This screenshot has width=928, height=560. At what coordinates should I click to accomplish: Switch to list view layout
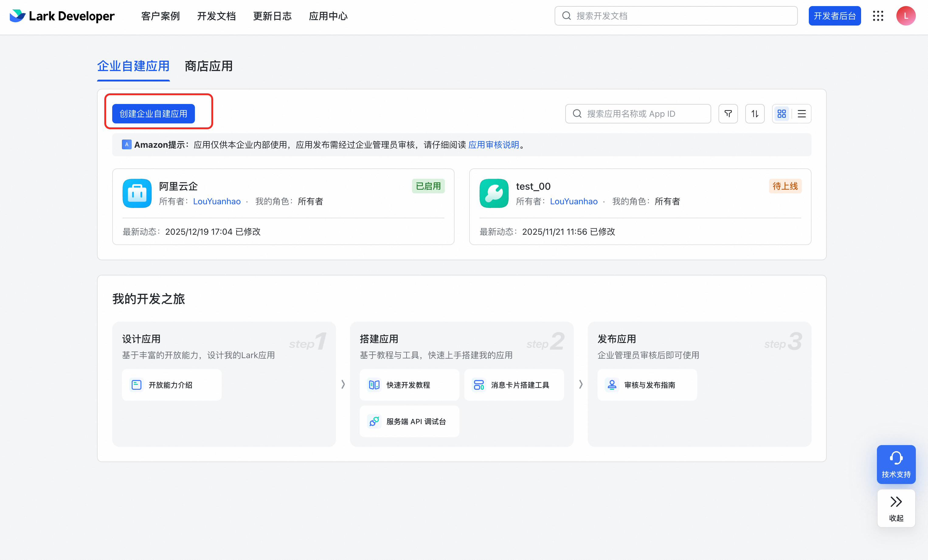click(802, 114)
